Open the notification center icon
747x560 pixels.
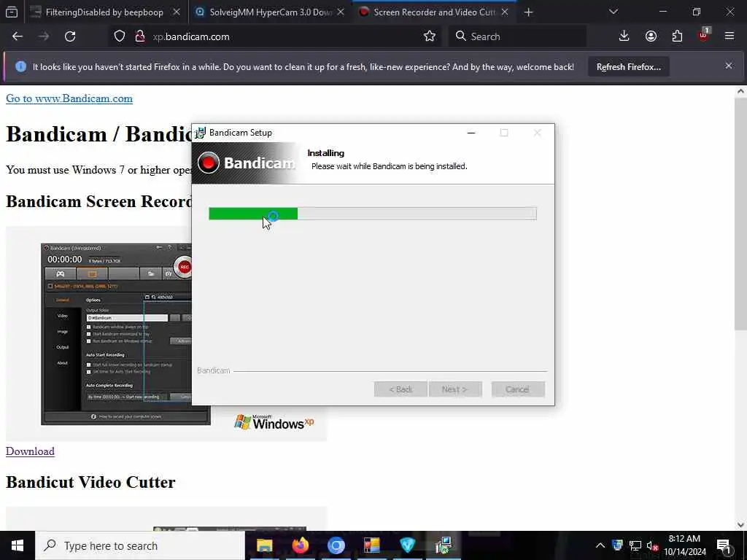724,545
